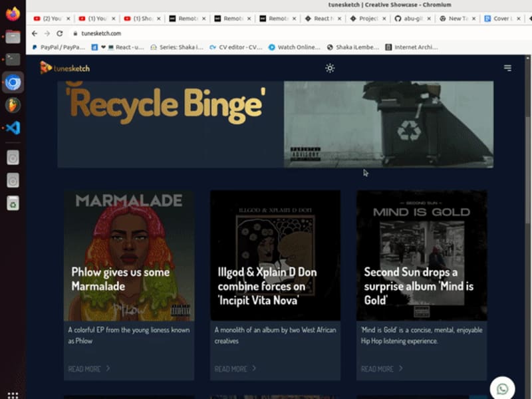This screenshot has height=399, width=532.
Task: Open the 'Watch Online...' bookmark
Action: point(295,47)
